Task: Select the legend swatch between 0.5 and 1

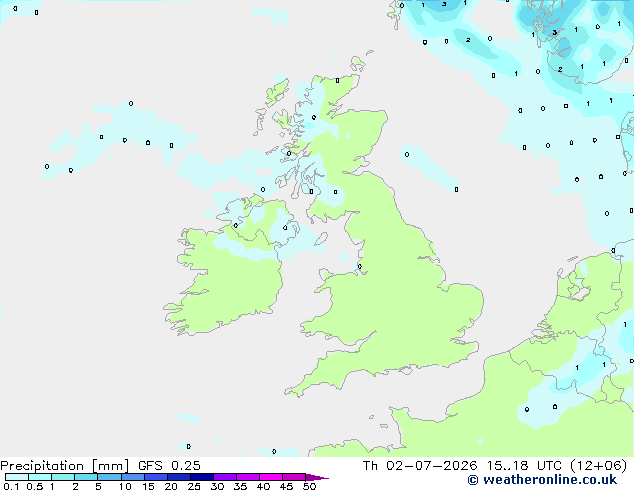Action: pyautogui.click(x=40, y=477)
